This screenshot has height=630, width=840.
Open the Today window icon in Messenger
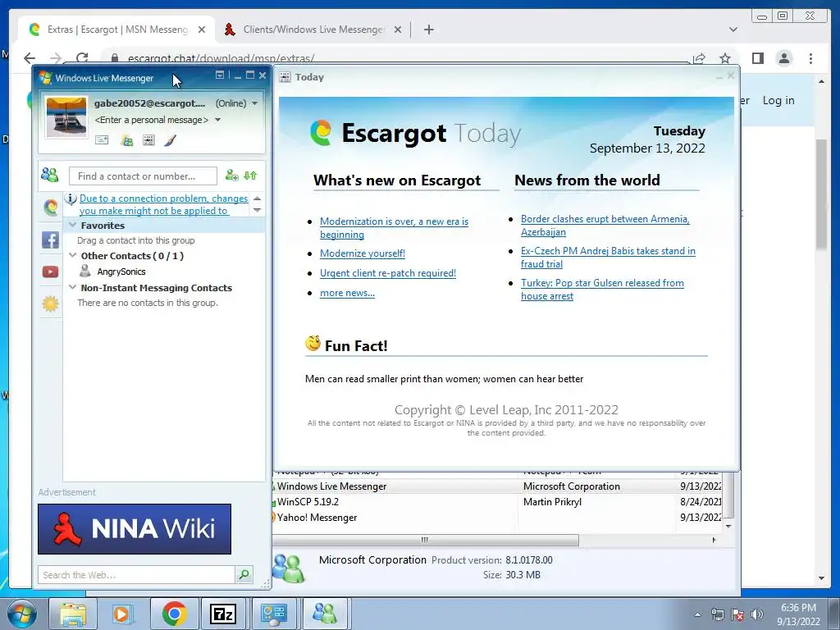pos(149,140)
